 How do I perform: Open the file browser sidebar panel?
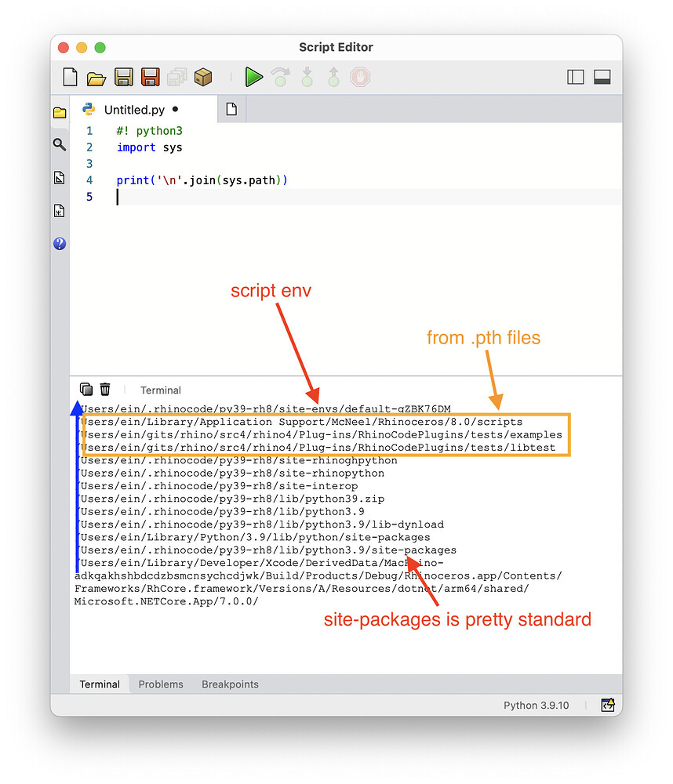[x=60, y=112]
